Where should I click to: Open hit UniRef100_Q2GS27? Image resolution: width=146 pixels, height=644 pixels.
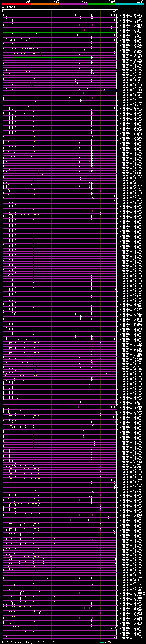131,326
